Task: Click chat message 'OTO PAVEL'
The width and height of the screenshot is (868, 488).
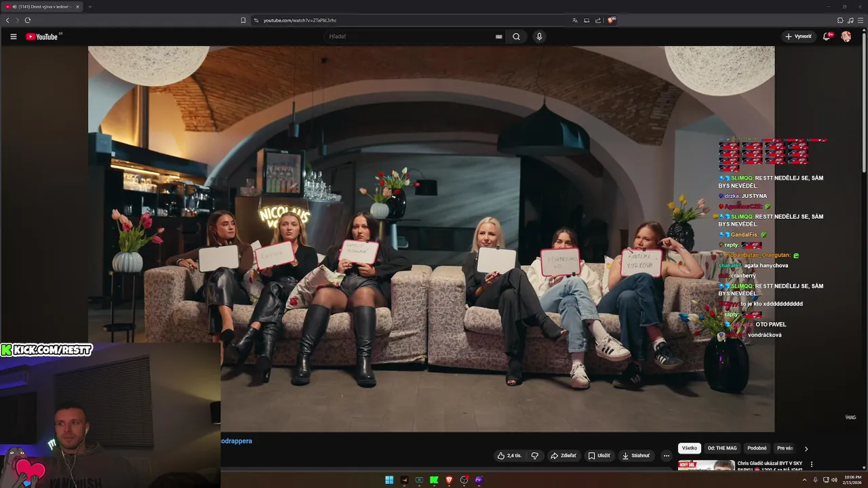Action: click(770, 325)
